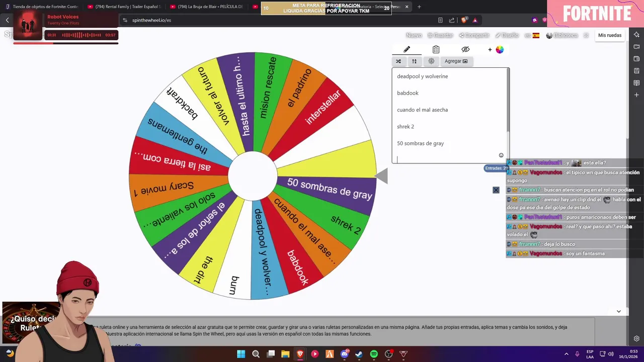Open the Brave Rewards triangle icon
This screenshot has width=644, height=362.
[x=475, y=20]
